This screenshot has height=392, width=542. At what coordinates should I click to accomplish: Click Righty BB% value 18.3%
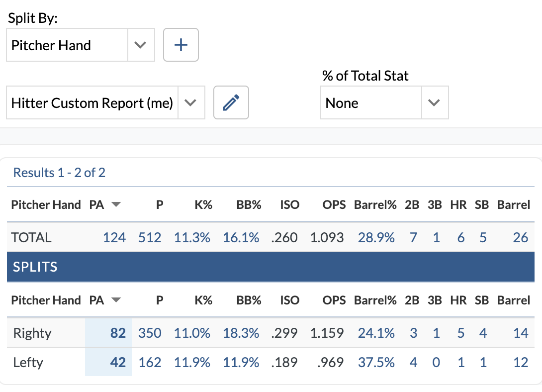241,333
